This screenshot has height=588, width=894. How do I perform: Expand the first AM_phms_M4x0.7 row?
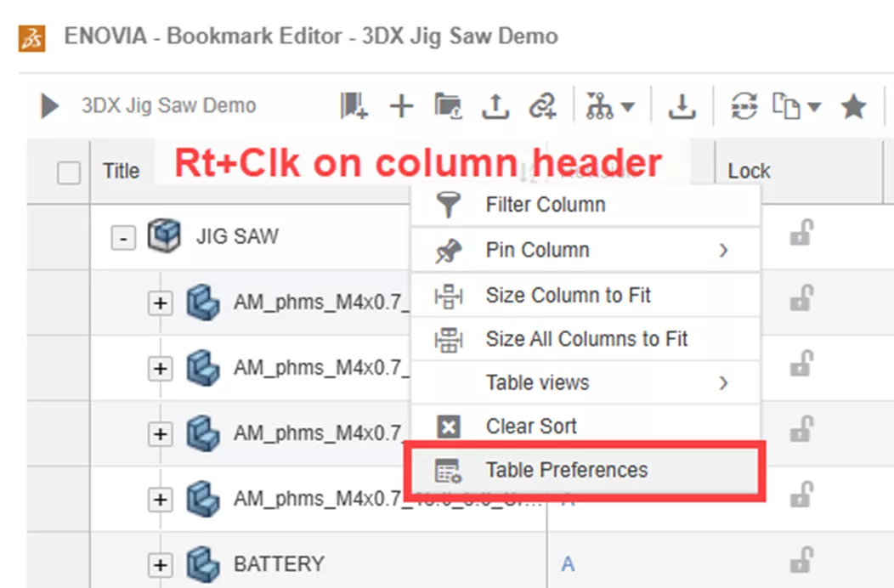point(161,302)
